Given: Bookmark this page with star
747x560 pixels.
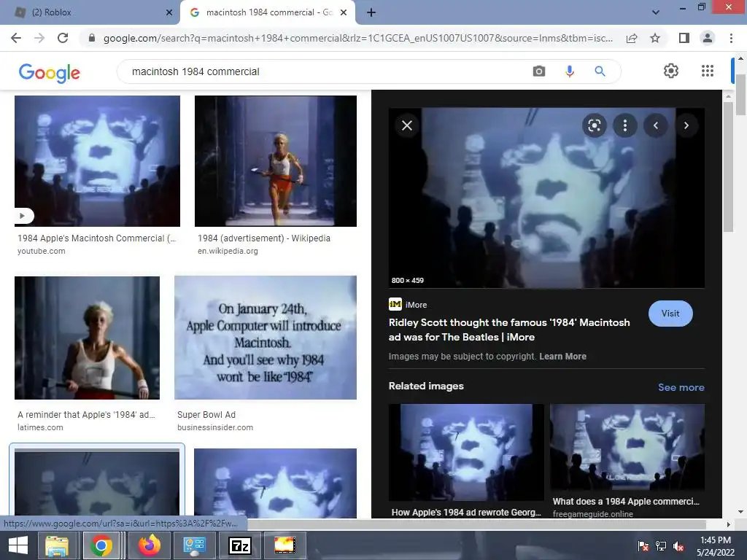Looking at the screenshot, I should [655, 38].
